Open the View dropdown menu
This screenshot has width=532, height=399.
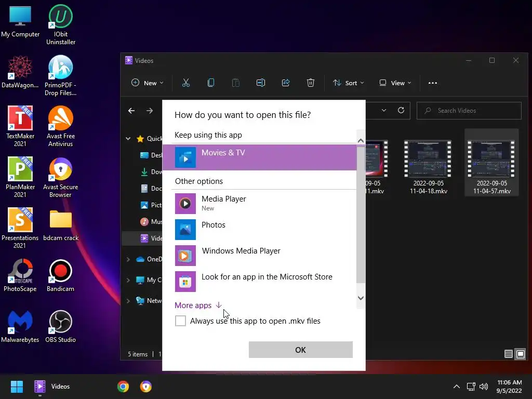point(395,83)
